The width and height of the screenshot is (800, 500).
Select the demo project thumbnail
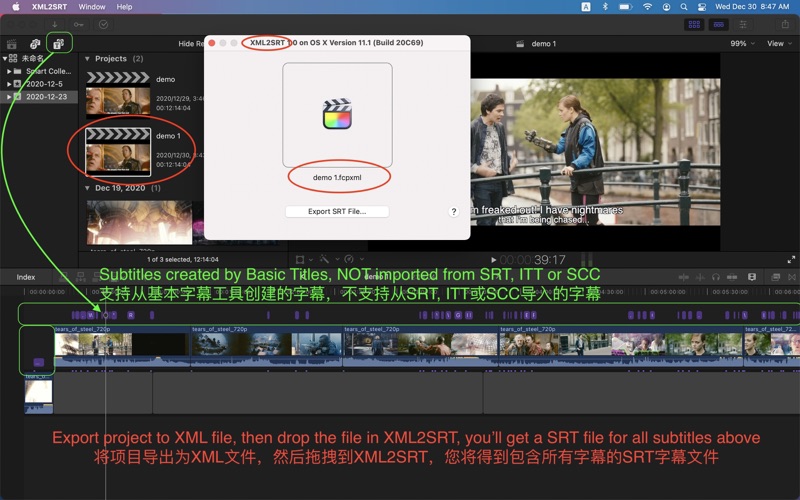tap(118, 95)
